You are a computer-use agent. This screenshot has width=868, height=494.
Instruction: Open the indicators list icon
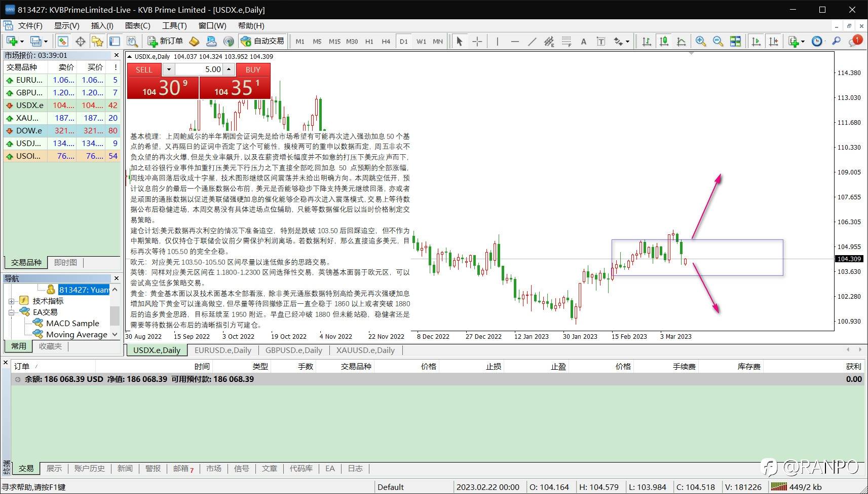coord(797,41)
